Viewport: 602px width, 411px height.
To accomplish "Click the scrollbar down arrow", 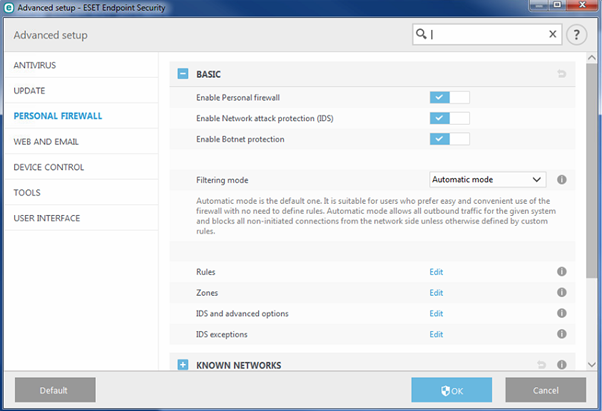I will point(592,365).
